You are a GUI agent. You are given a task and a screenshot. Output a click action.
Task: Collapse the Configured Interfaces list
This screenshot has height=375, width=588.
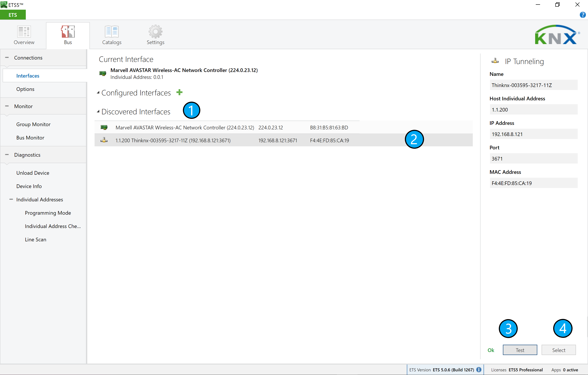click(98, 93)
